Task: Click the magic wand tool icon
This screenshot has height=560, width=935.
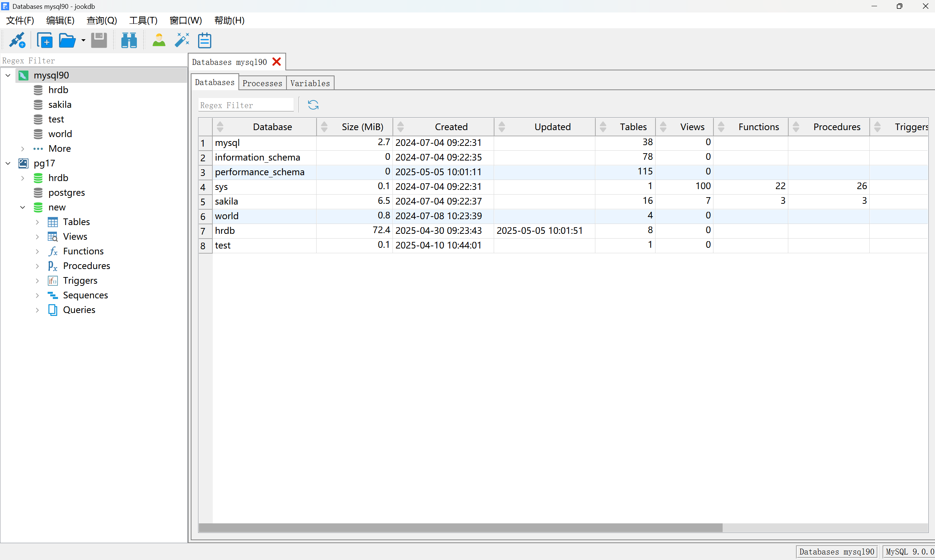Action: 182,40
